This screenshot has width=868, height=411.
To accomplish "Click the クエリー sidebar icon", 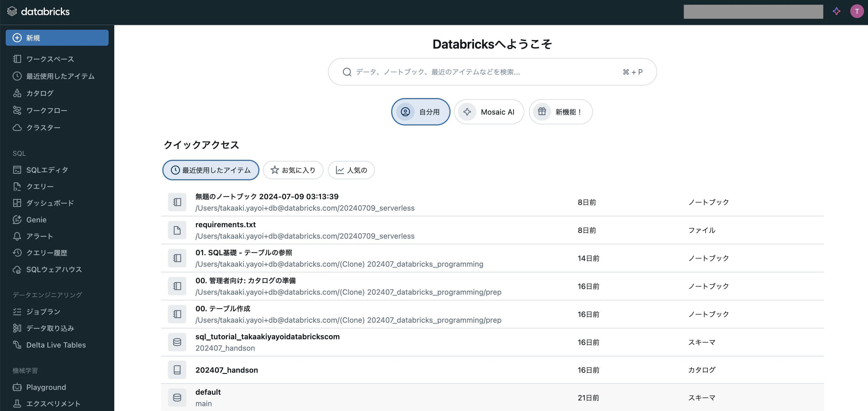I will 17,186.
